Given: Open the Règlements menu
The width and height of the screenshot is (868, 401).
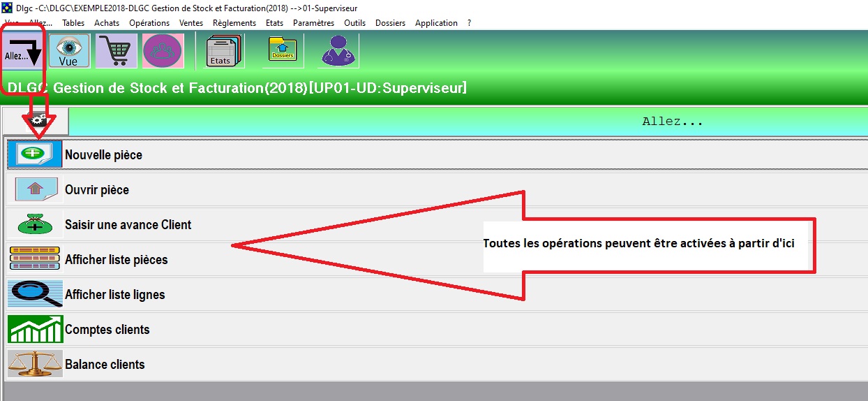Looking at the screenshot, I should [234, 23].
